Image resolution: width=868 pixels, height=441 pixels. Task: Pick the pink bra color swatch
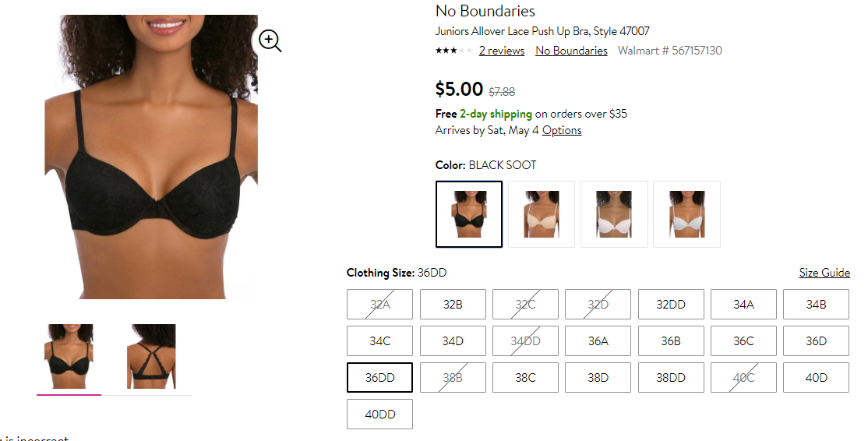point(614,214)
